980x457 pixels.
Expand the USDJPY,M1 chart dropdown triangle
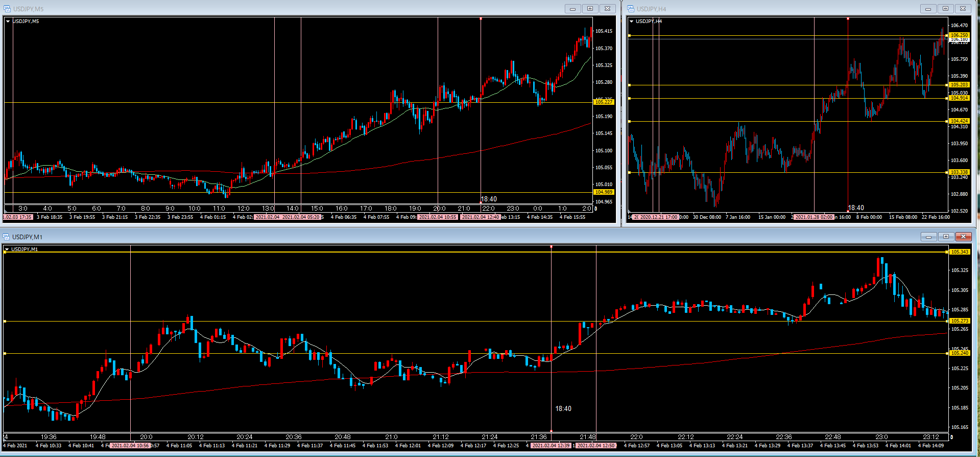tap(7, 249)
